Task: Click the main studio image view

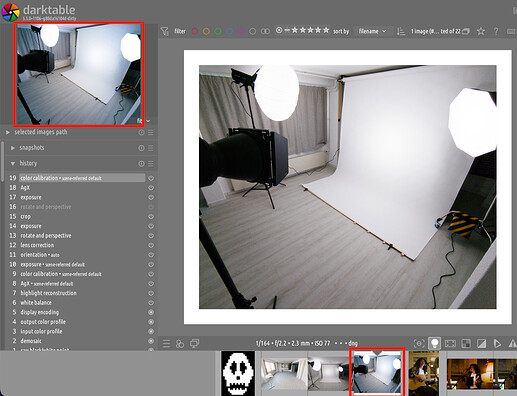Action: [347, 187]
